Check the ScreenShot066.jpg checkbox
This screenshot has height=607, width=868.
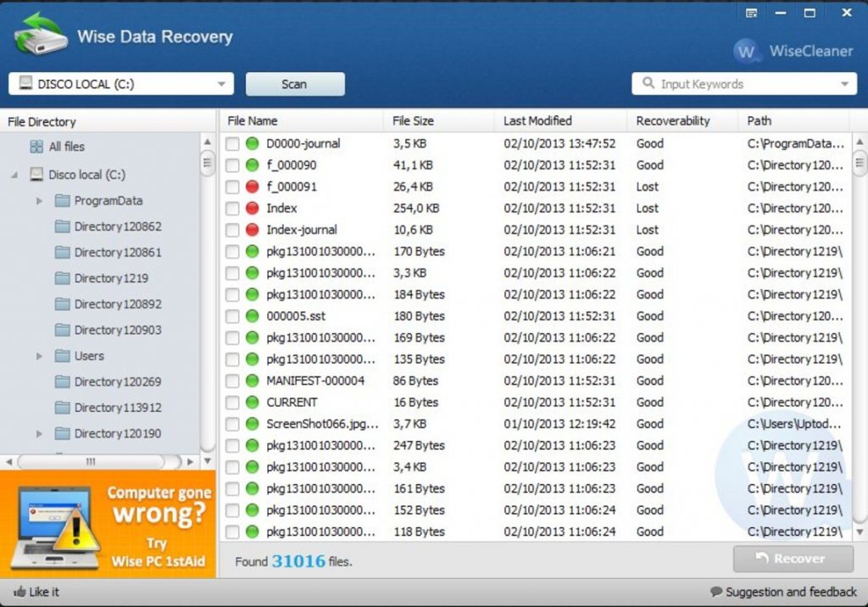(x=232, y=424)
